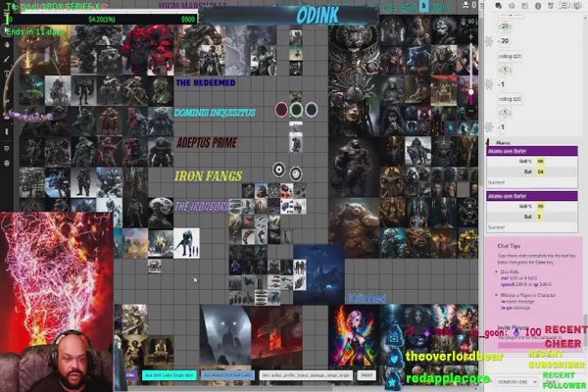Click the avatar beside the 20 roll
The image size is (588, 392).
(489, 40)
